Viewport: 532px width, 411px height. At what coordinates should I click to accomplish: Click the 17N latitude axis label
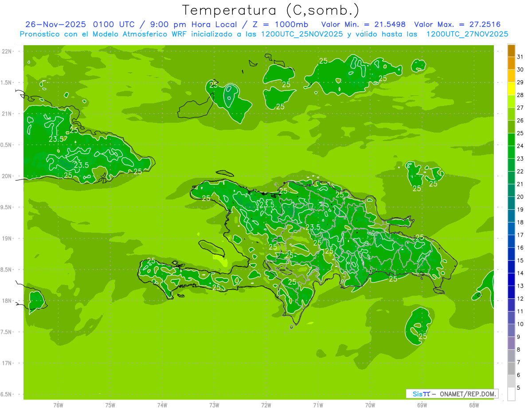tap(7, 363)
